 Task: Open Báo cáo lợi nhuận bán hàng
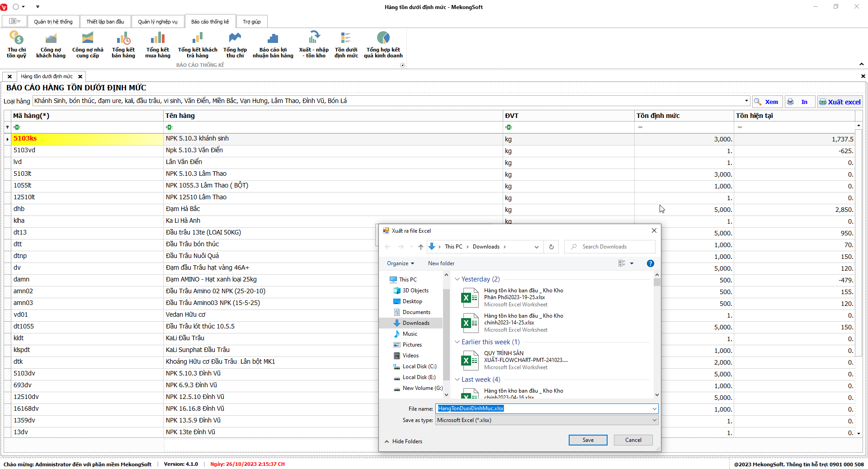[x=273, y=45]
